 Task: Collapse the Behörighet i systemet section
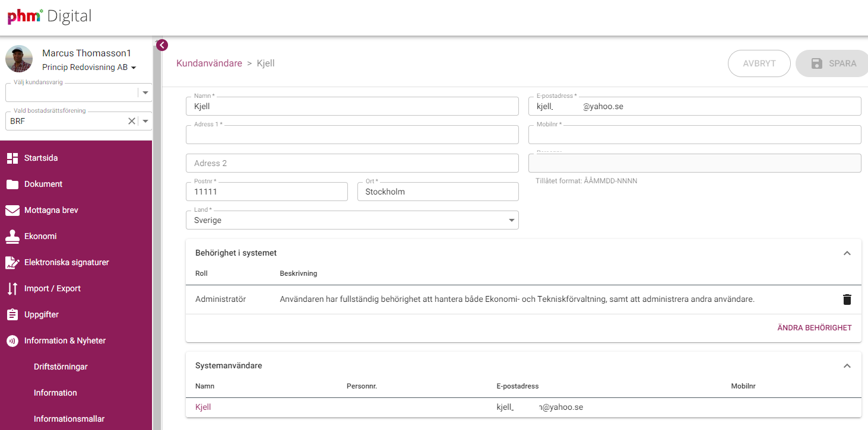(847, 253)
